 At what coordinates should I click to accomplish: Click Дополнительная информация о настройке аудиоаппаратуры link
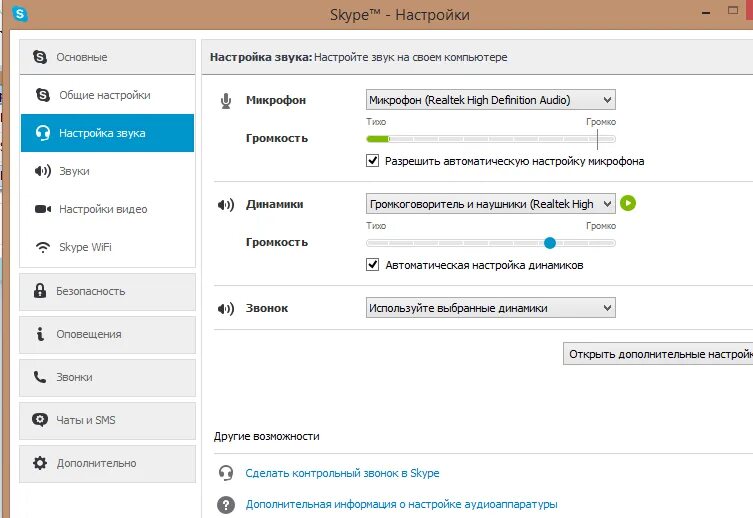[401, 505]
